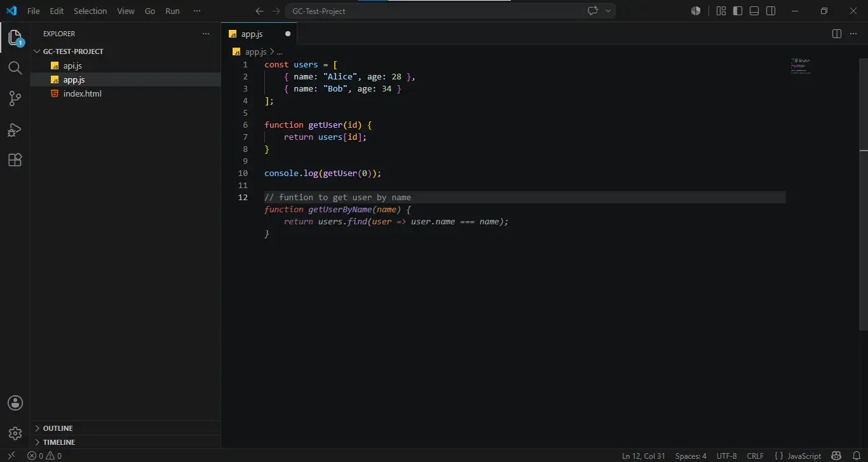Split the editor to the right

click(x=837, y=34)
